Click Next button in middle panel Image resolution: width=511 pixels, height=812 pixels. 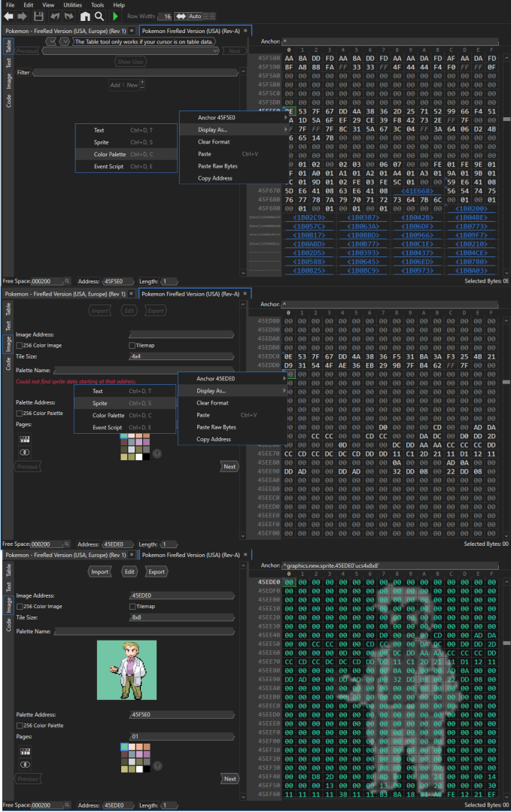pyautogui.click(x=230, y=467)
